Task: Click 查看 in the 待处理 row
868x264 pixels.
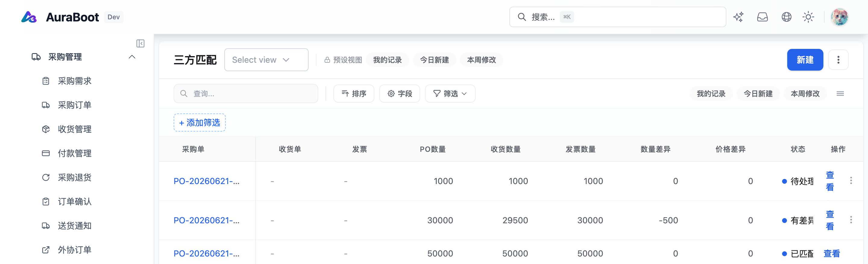Action: (x=830, y=181)
